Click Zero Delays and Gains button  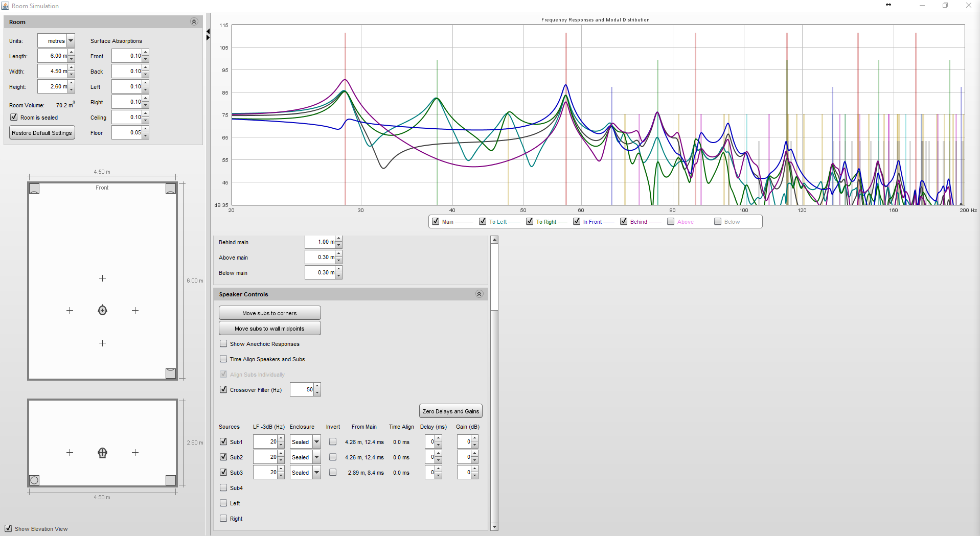(x=451, y=411)
